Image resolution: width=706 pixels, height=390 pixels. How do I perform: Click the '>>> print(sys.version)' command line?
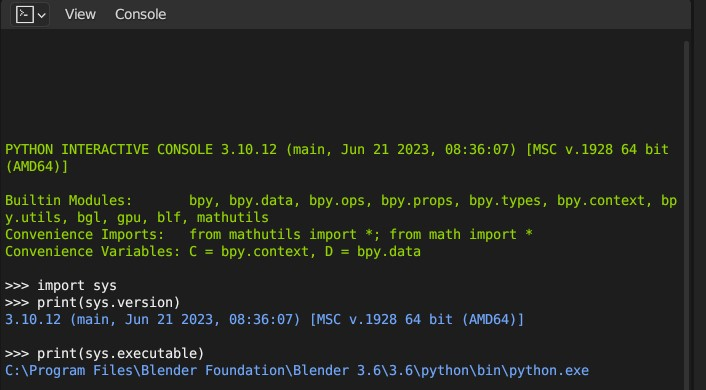pos(93,303)
